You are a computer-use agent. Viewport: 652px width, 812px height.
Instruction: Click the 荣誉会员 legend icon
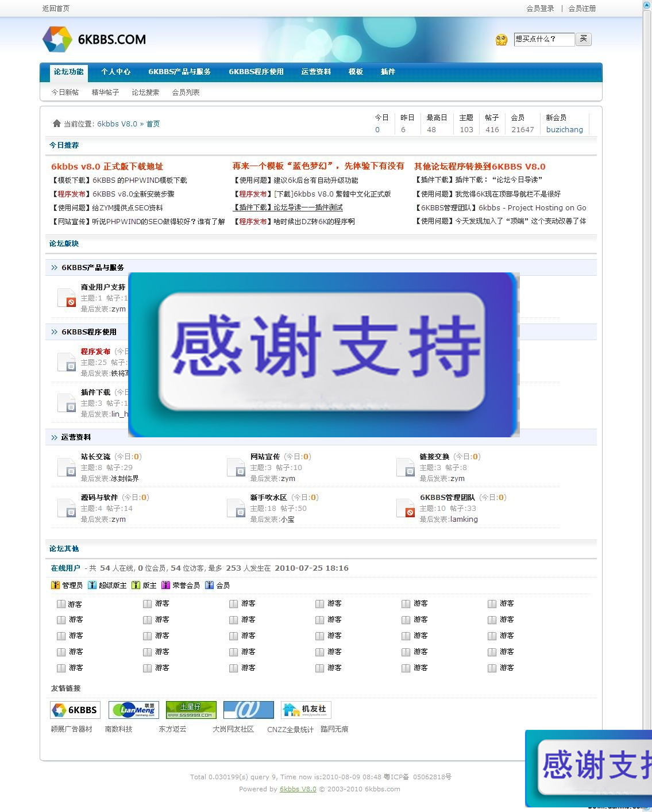click(x=165, y=585)
